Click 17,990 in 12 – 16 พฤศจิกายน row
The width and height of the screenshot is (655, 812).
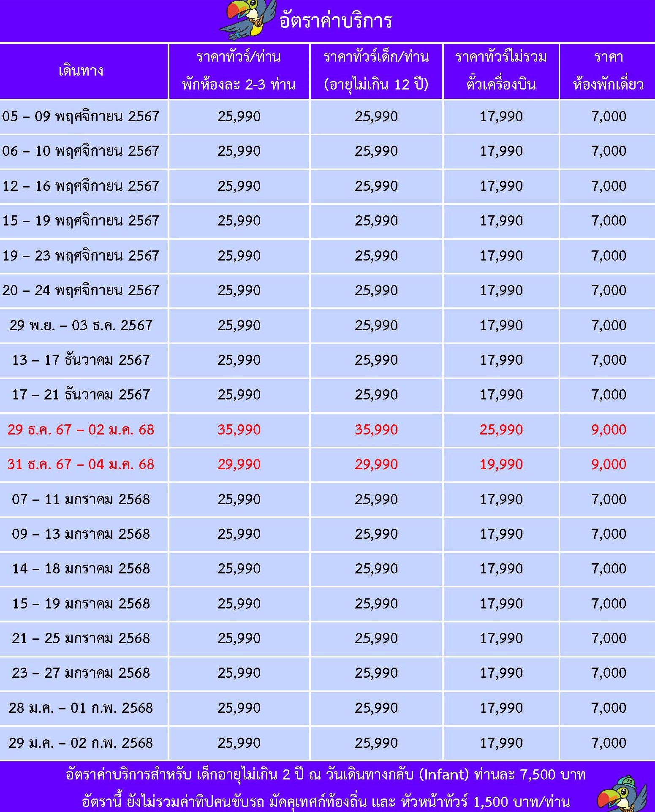coord(501,186)
